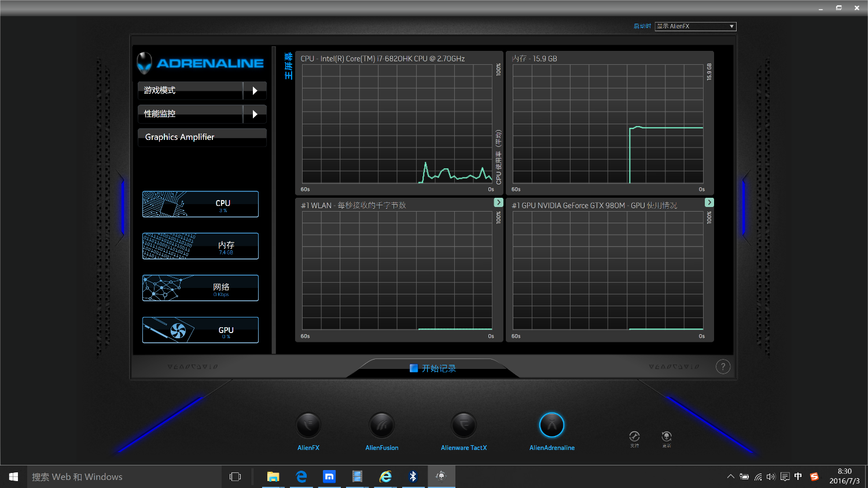Open the Windows Start menu
The width and height of the screenshot is (868, 488).
pyautogui.click(x=13, y=476)
